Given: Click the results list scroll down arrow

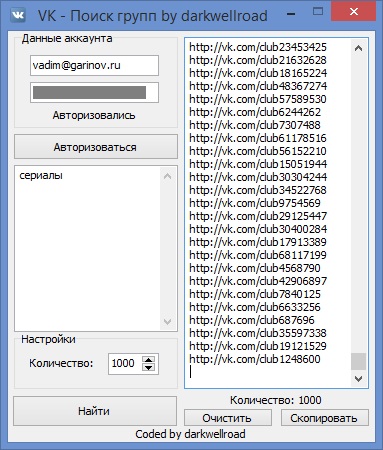Looking at the screenshot, I should point(358,379).
